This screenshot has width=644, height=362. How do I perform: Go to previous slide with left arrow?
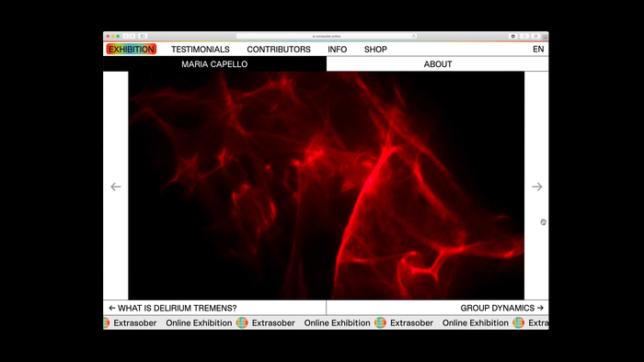(116, 187)
